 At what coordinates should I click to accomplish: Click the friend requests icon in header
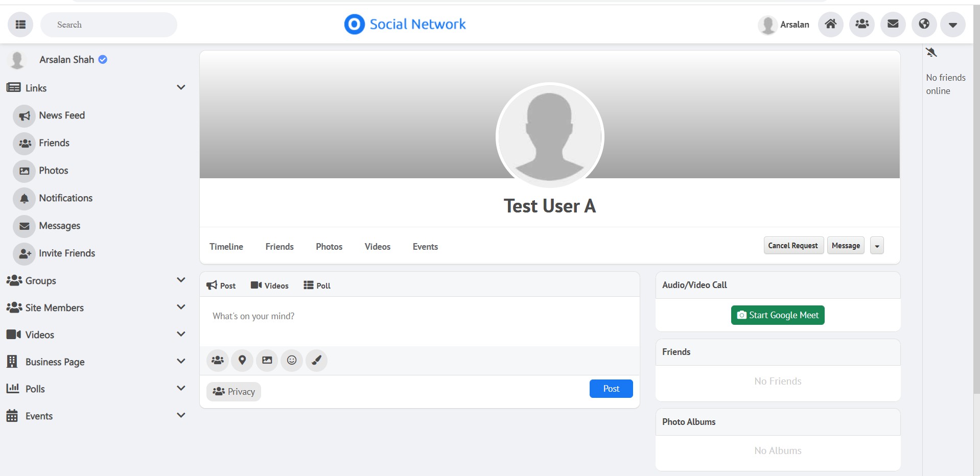(861, 24)
